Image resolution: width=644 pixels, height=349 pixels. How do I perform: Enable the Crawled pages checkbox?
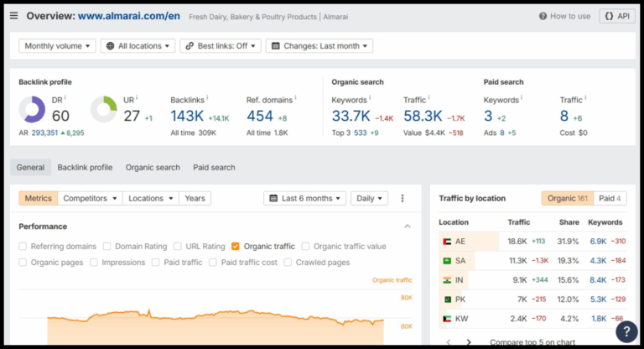(x=288, y=263)
